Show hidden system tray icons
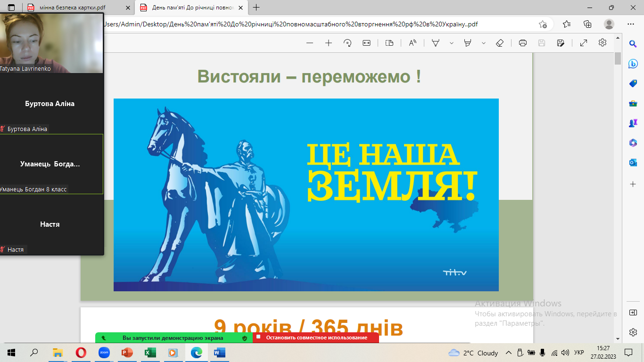 click(x=509, y=353)
